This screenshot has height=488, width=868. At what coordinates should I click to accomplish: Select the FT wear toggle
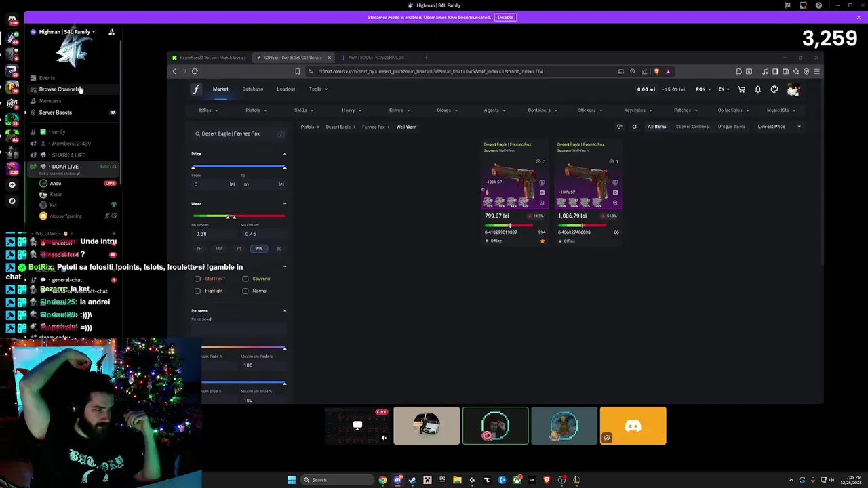(239, 249)
